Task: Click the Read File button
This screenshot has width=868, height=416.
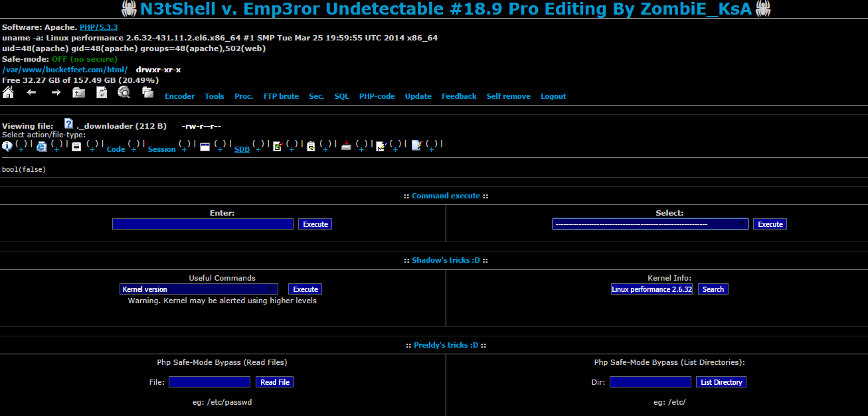Action: tap(275, 382)
